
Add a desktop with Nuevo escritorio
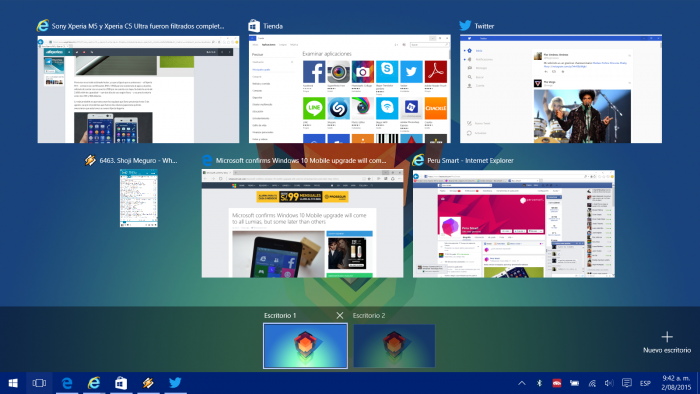667,342
